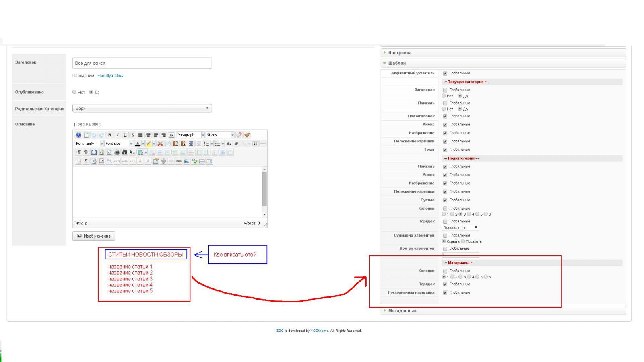This screenshot has width=644, height=362.
Task: Insert special character with the Omega icon
Action: (255, 144)
